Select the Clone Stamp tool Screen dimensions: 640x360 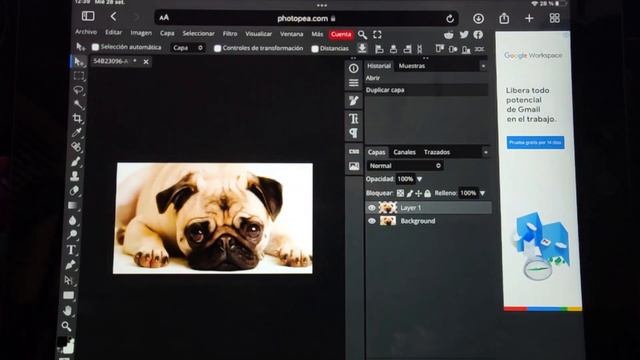pyautogui.click(x=75, y=176)
